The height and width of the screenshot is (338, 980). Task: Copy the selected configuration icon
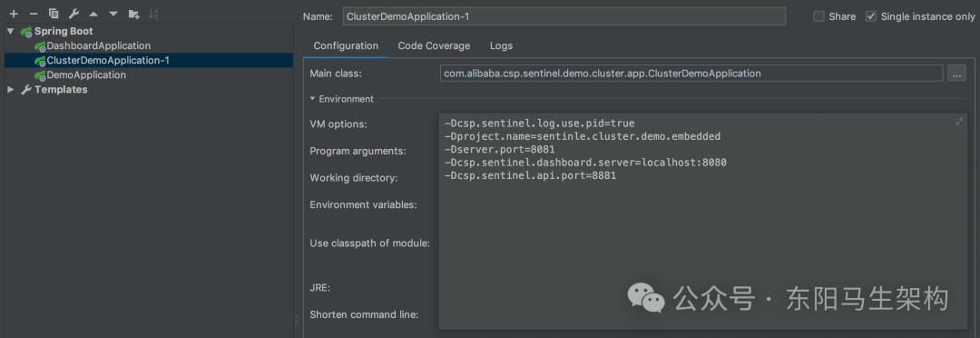(x=54, y=14)
